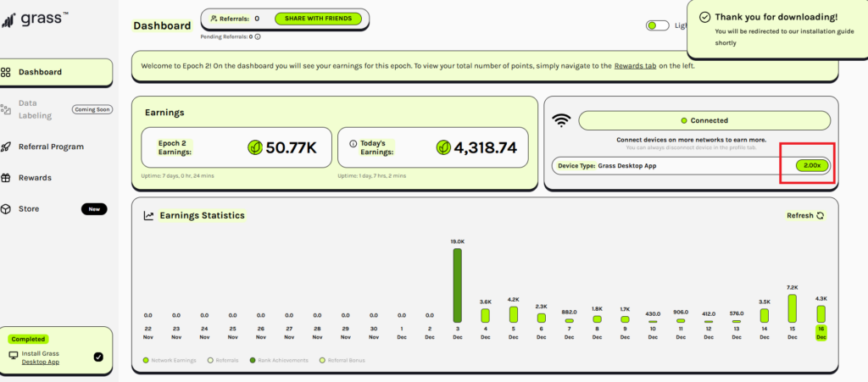Image resolution: width=868 pixels, height=382 pixels.
Task: Select the 4 Dec 3.6K bar
Action: (x=486, y=316)
